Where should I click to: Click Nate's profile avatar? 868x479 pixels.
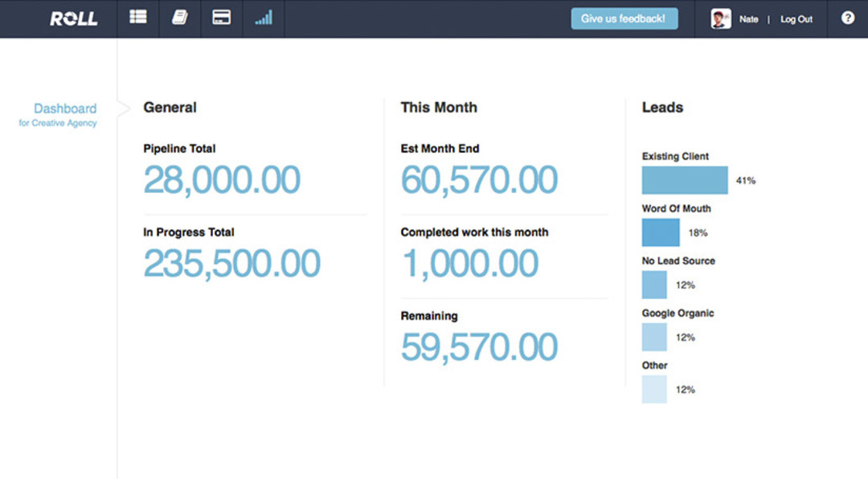(721, 18)
